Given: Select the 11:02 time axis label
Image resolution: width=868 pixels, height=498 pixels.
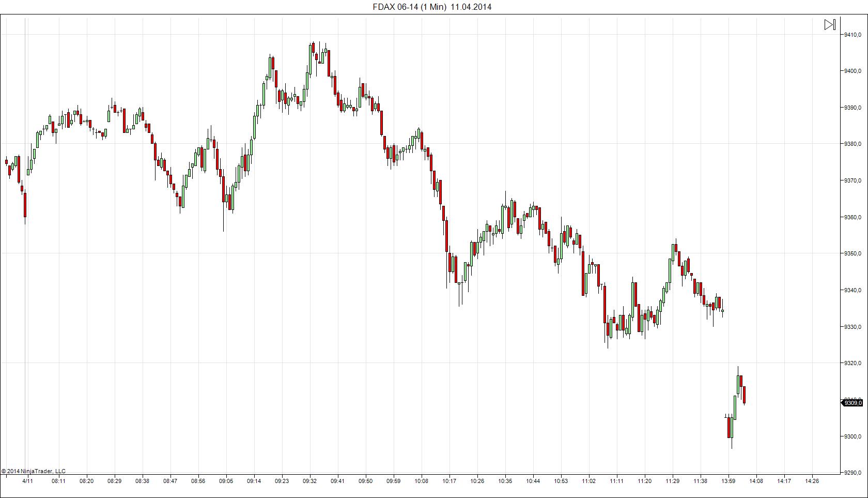Looking at the screenshot, I should pos(589,481).
